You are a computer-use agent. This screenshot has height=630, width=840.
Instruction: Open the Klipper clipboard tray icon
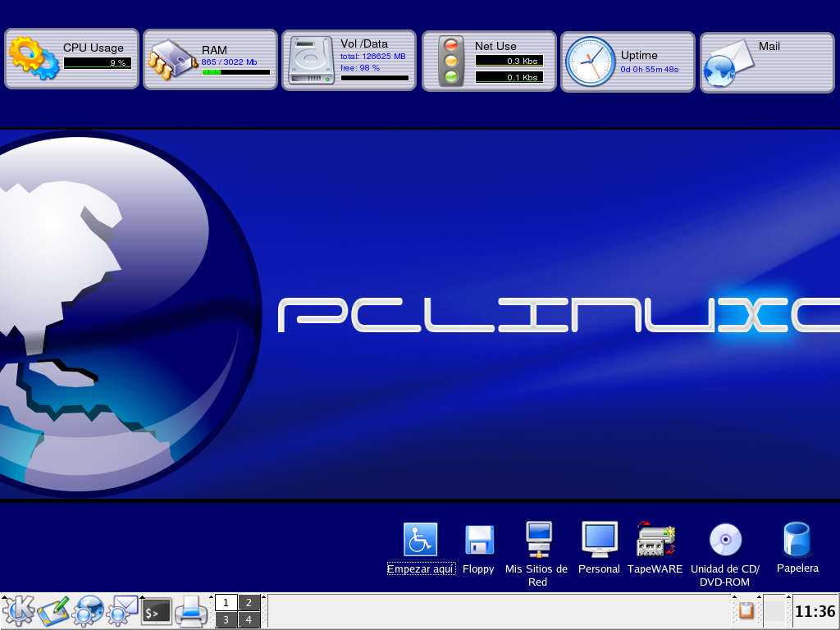[x=746, y=610]
